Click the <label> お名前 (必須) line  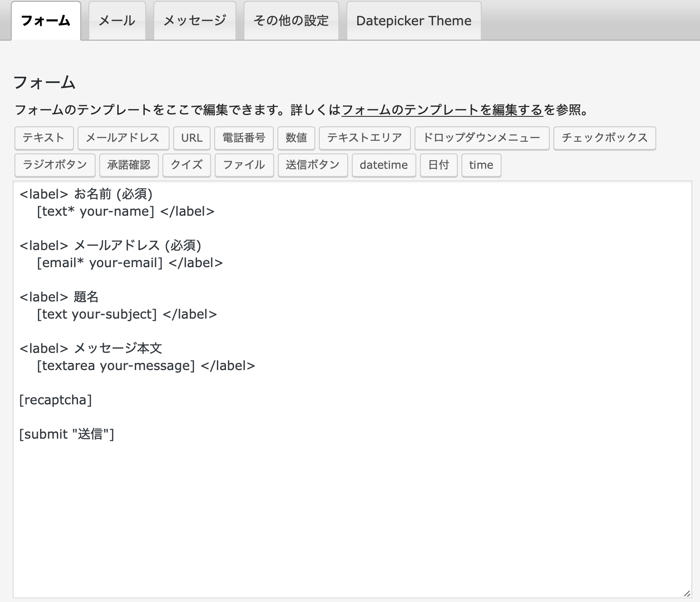(x=86, y=194)
